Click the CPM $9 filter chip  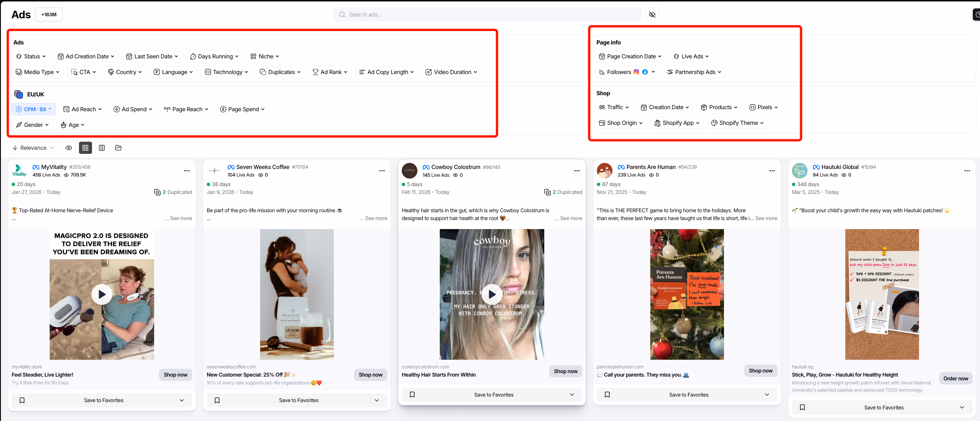pyautogui.click(x=33, y=109)
